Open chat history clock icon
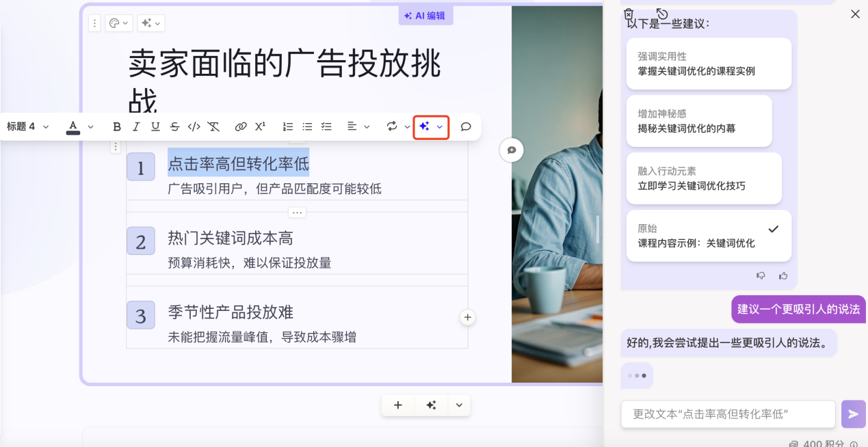The height and width of the screenshot is (447, 868). point(661,14)
